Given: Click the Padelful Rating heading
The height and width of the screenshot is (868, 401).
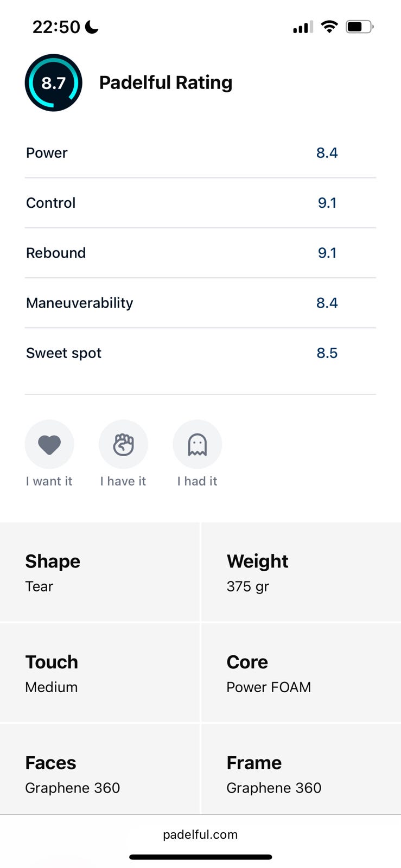Looking at the screenshot, I should coord(166,82).
